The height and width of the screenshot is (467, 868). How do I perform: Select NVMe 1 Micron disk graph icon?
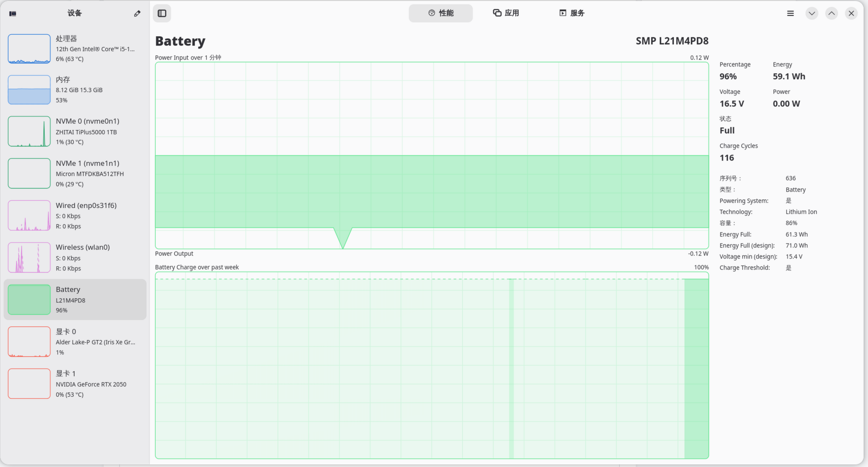pos(29,173)
